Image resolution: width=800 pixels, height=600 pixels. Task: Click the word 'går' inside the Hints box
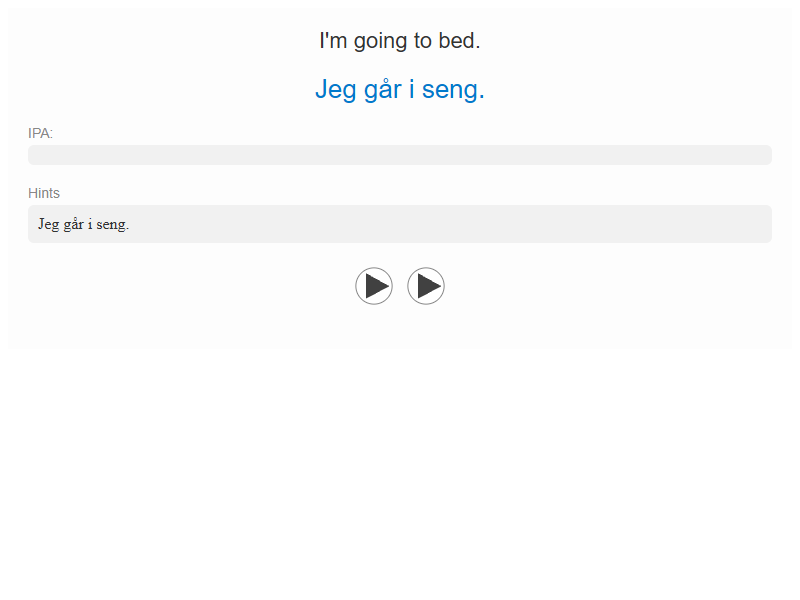(x=74, y=224)
